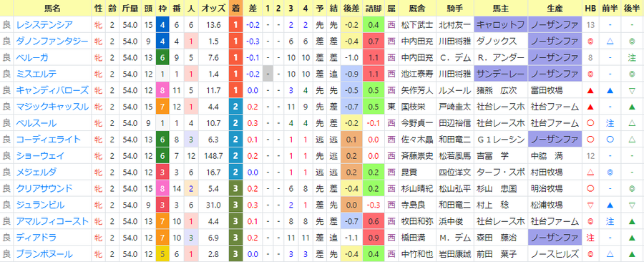Open マジックキャッスル horse details
This screenshot has width=644, height=262.
click(x=52, y=107)
